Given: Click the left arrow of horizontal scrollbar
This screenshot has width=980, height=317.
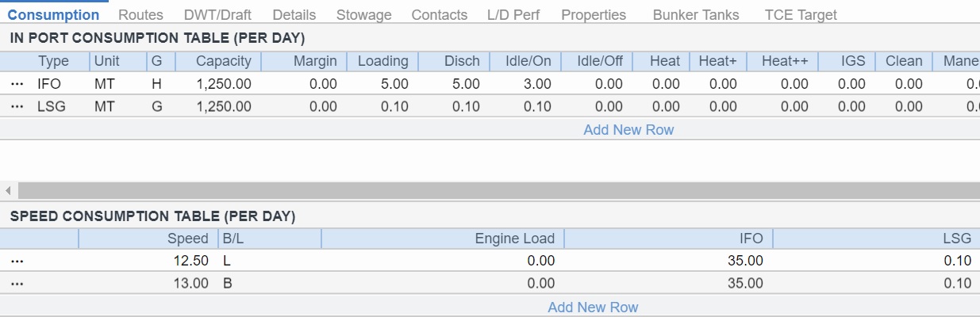Looking at the screenshot, I should 9,191.
